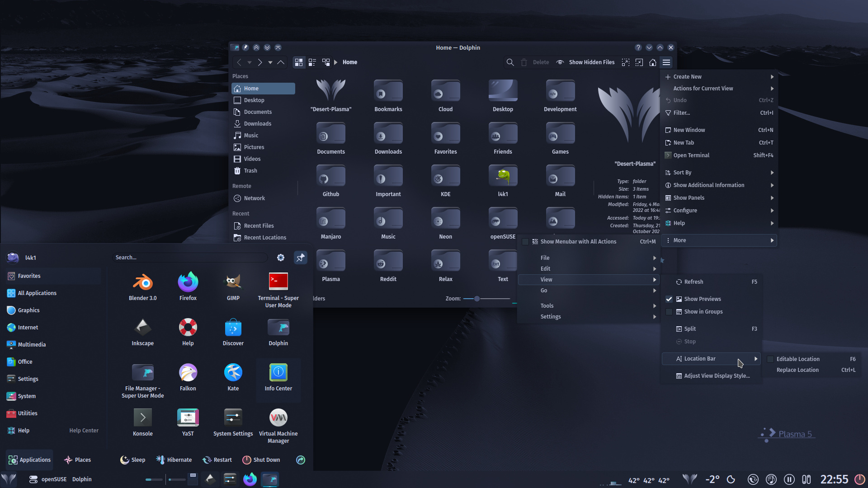Enable Show in Groups checkbox

669,312
